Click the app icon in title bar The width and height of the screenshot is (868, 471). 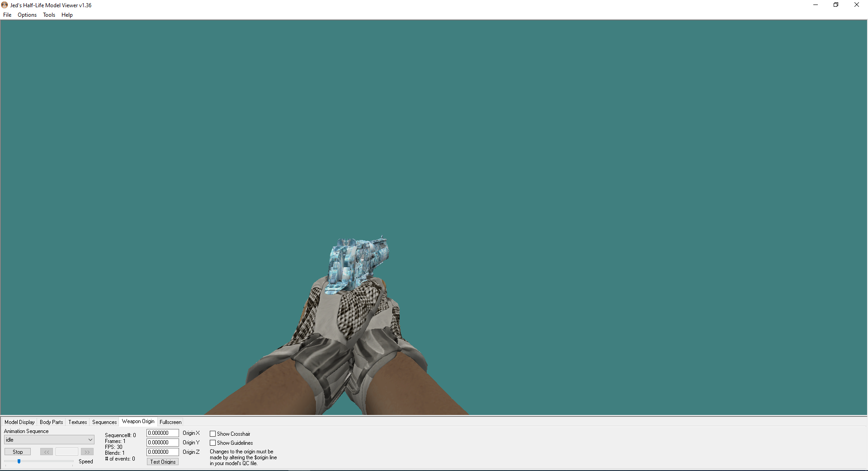click(5, 5)
